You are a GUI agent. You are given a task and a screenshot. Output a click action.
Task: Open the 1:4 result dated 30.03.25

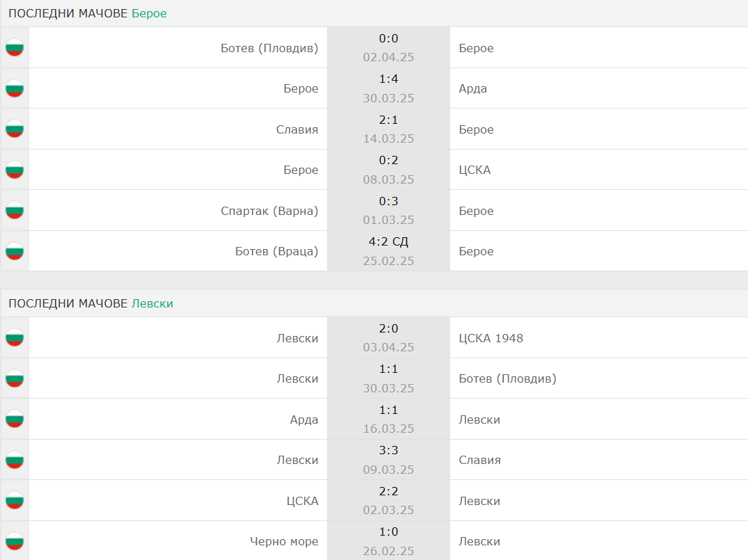pyautogui.click(x=388, y=79)
